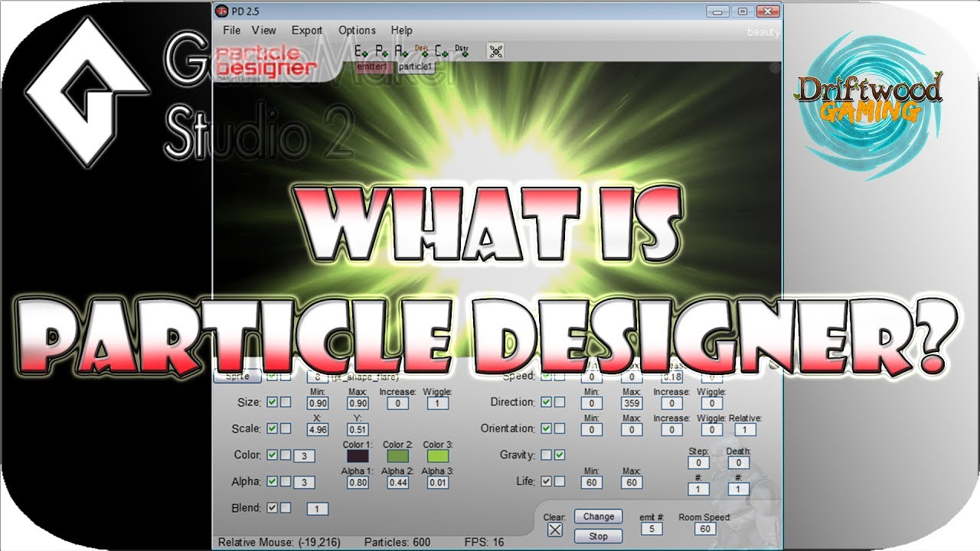The width and height of the screenshot is (980, 551).
Task: Click the Death value field
Action: click(738, 462)
